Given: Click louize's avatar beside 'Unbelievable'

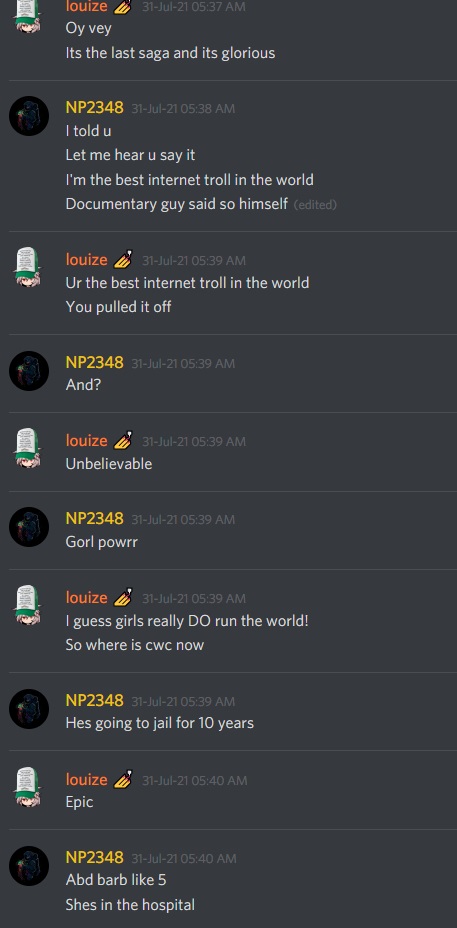Looking at the screenshot, I should click(x=29, y=449).
